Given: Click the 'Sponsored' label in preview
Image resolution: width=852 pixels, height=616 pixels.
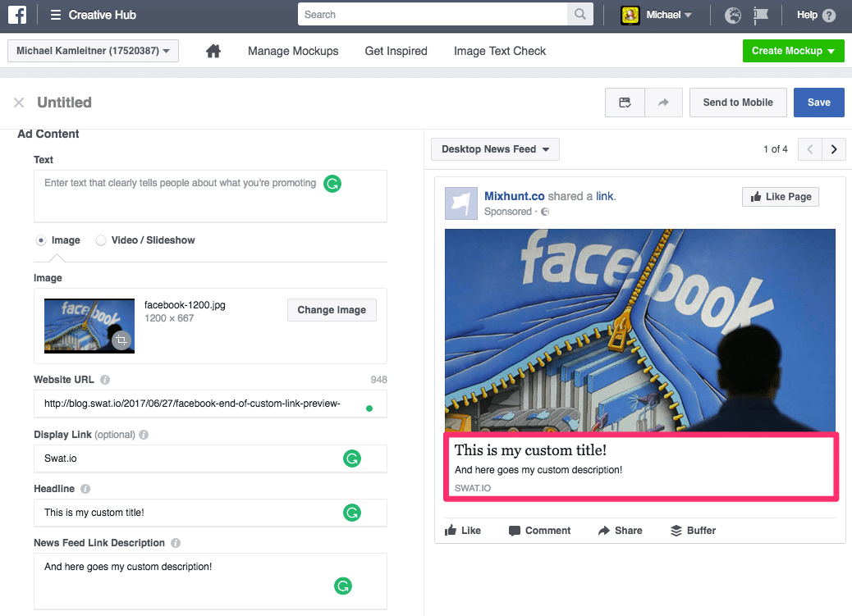Looking at the screenshot, I should (508, 212).
